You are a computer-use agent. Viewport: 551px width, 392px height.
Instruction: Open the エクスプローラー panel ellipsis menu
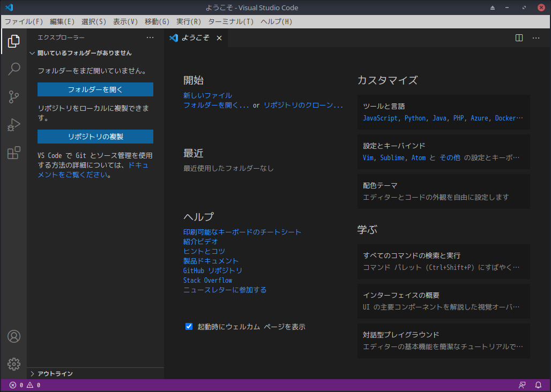tap(150, 37)
